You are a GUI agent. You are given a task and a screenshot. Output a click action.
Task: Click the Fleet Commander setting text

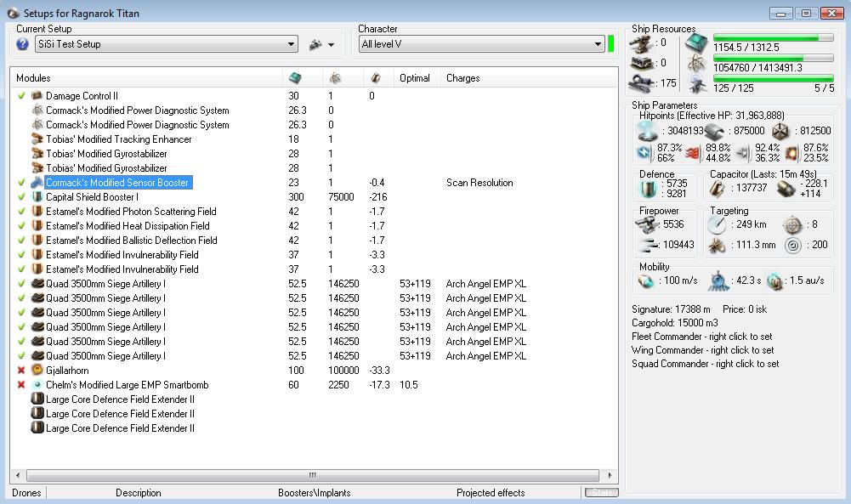point(701,337)
